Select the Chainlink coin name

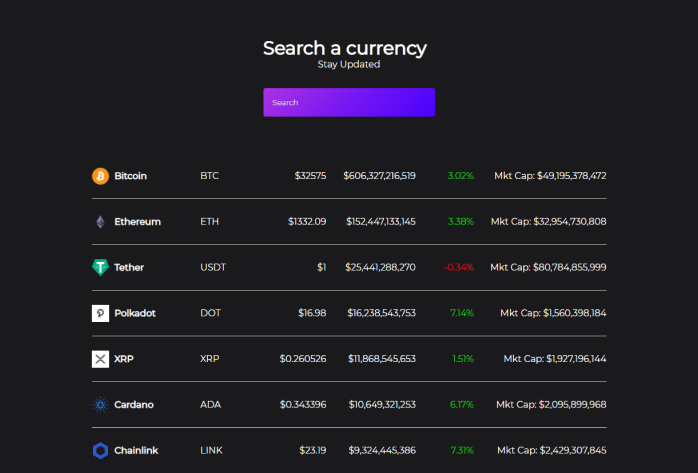(136, 450)
